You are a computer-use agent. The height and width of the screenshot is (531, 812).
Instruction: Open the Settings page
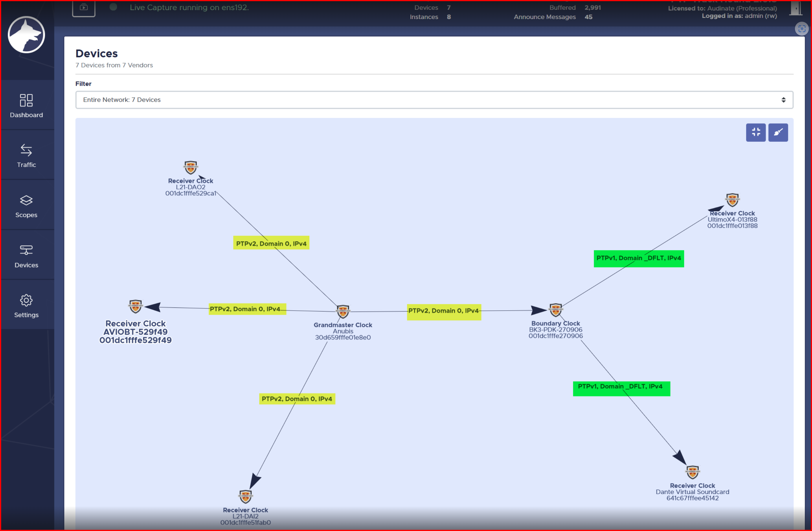[x=27, y=305]
